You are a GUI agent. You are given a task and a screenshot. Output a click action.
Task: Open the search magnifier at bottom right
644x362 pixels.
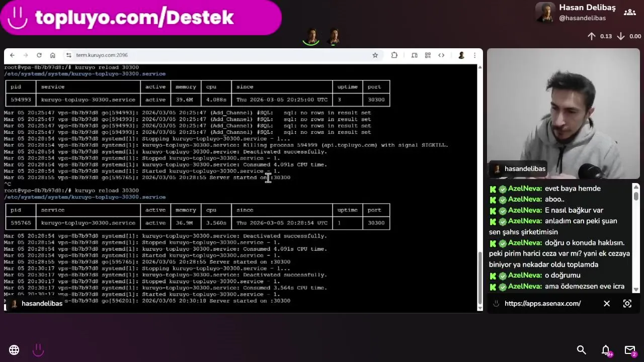(582, 350)
